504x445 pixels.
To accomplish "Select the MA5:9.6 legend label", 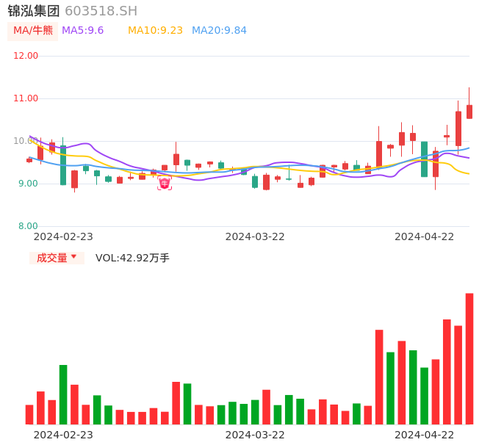I will pyautogui.click(x=82, y=31).
